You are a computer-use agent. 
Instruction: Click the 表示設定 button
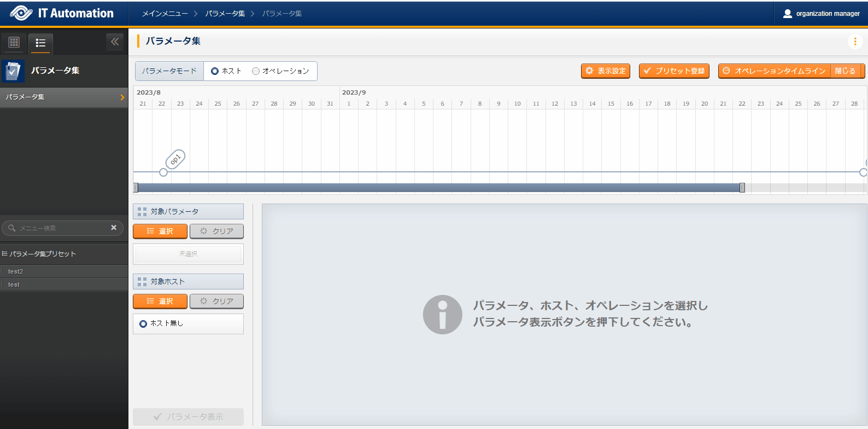click(606, 71)
